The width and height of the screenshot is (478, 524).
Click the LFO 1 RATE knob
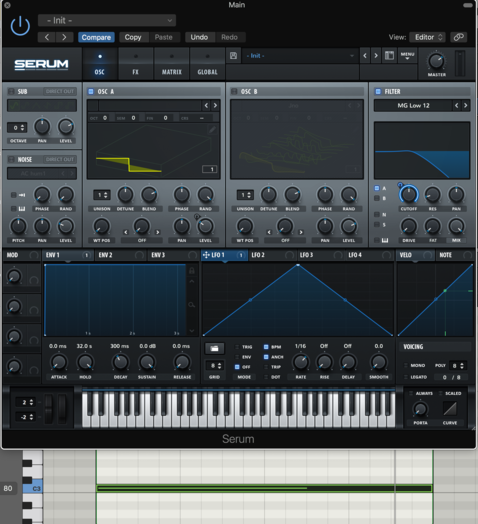coord(301,362)
